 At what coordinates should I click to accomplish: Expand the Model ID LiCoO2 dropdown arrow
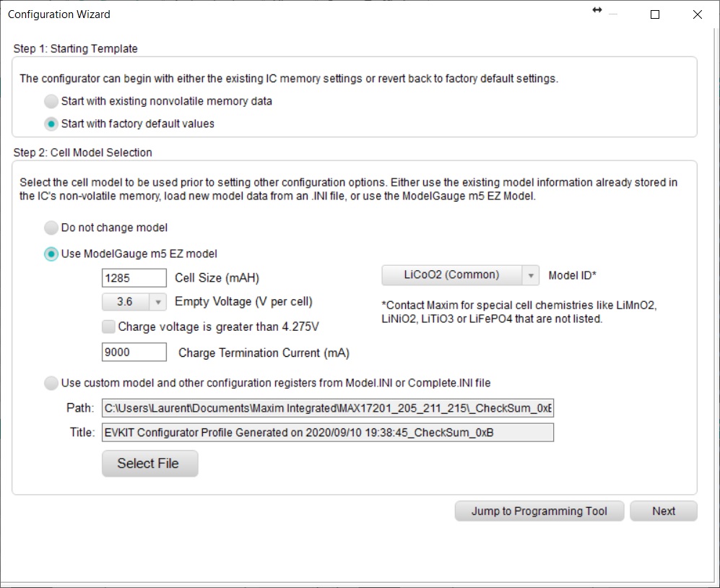(531, 275)
